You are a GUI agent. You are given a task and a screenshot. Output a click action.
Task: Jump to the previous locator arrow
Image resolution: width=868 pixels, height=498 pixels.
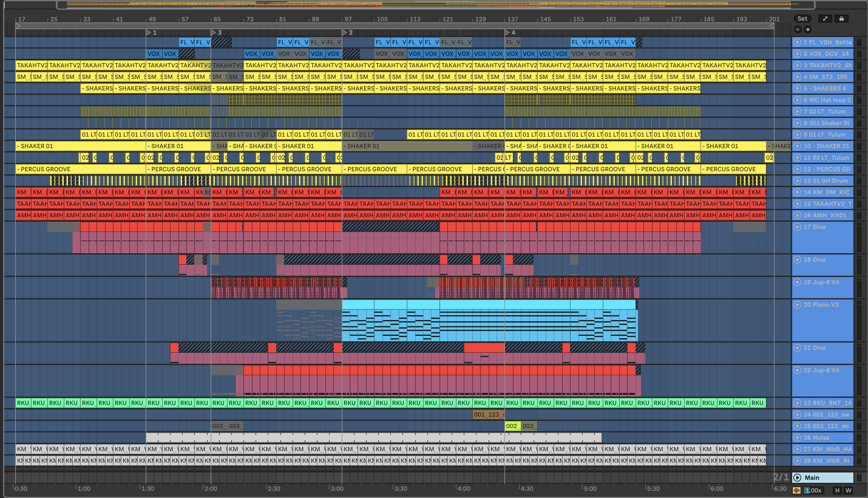click(798, 29)
